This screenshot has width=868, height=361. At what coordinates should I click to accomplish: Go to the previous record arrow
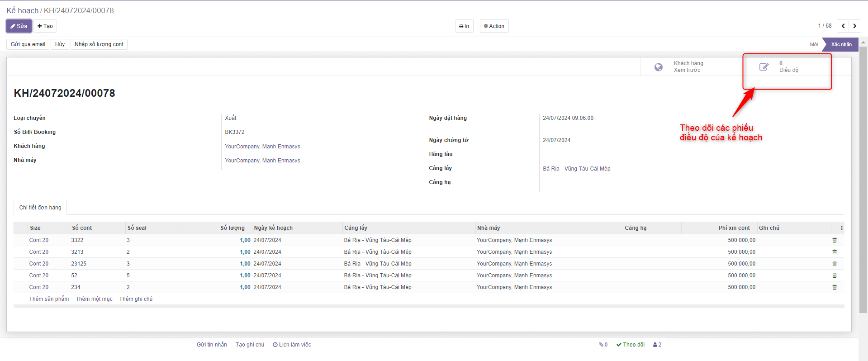coord(843,26)
